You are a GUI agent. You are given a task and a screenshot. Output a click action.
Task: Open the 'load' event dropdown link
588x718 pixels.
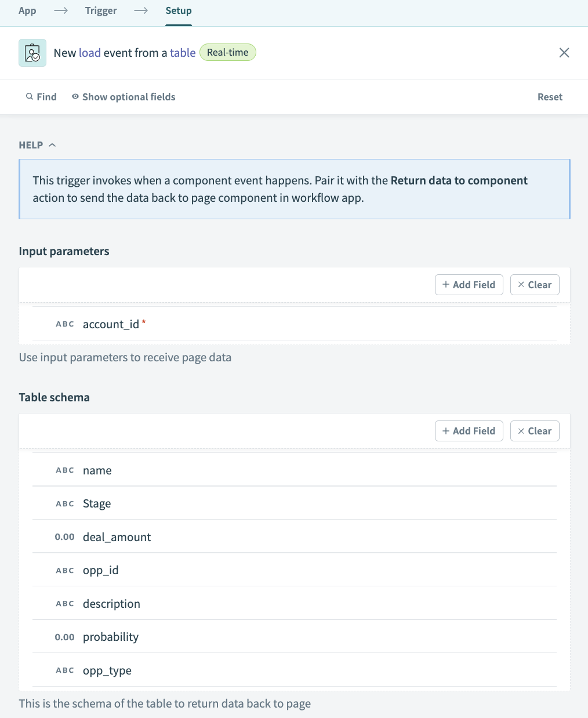[90, 53]
